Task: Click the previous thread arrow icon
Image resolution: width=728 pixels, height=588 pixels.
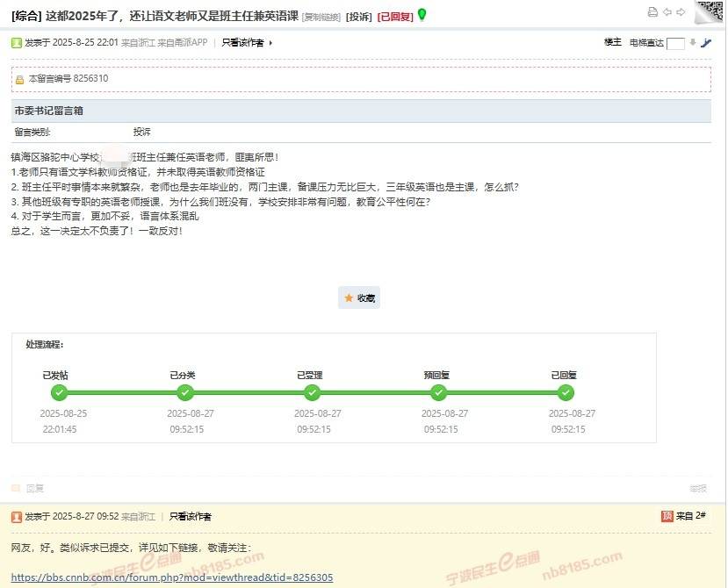Action: click(667, 11)
